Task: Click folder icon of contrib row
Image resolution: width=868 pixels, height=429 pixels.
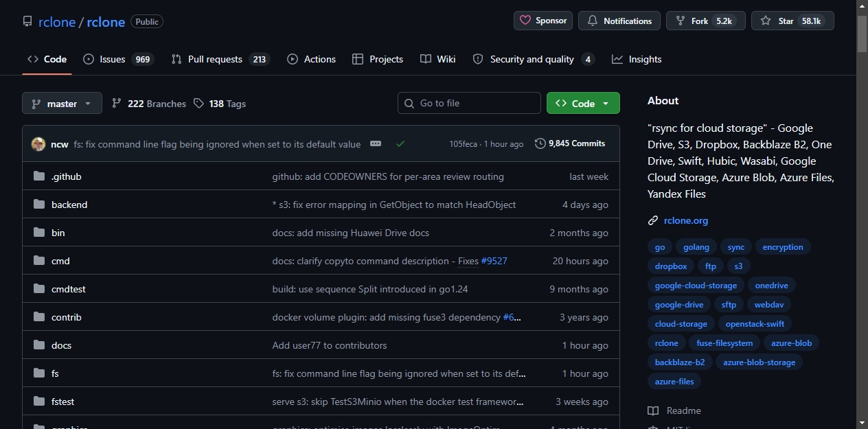Action: pyautogui.click(x=39, y=317)
